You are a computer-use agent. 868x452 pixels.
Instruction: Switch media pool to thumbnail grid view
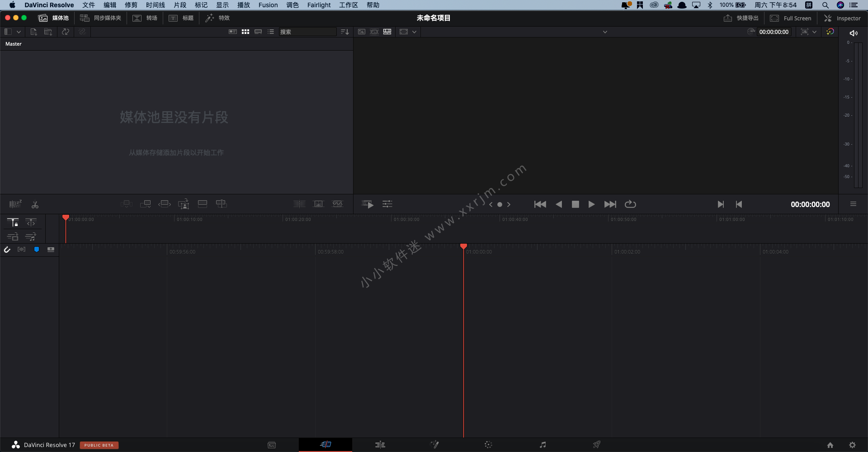pyautogui.click(x=245, y=32)
